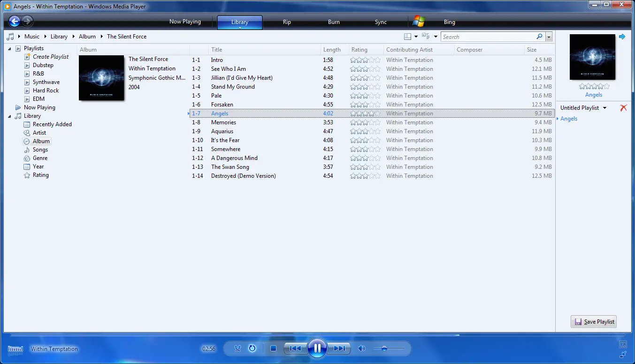Open the search box dropdown arrow

549,37
